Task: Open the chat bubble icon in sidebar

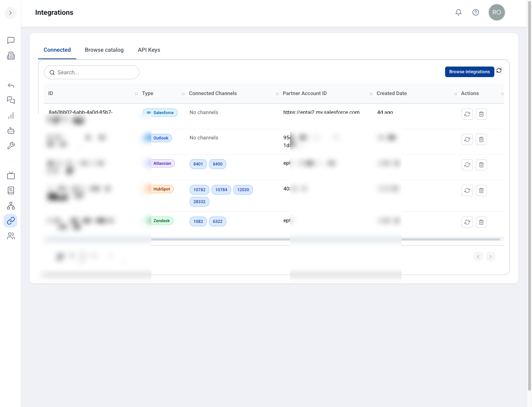Action: (11, 40)
